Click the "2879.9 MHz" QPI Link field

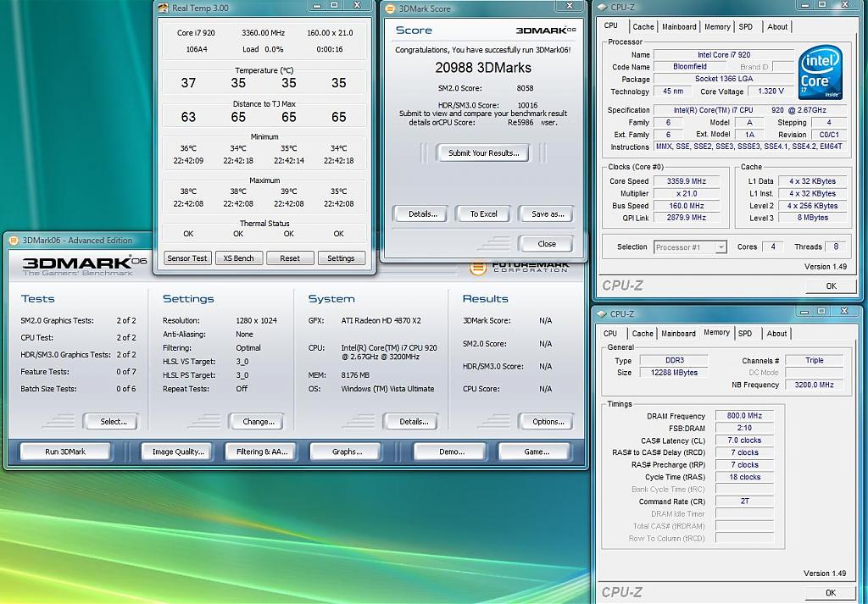coord(686,218)
